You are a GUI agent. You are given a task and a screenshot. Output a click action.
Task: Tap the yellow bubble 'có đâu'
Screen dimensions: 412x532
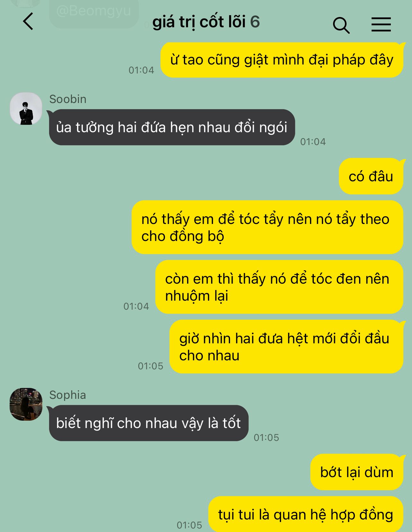371,176
